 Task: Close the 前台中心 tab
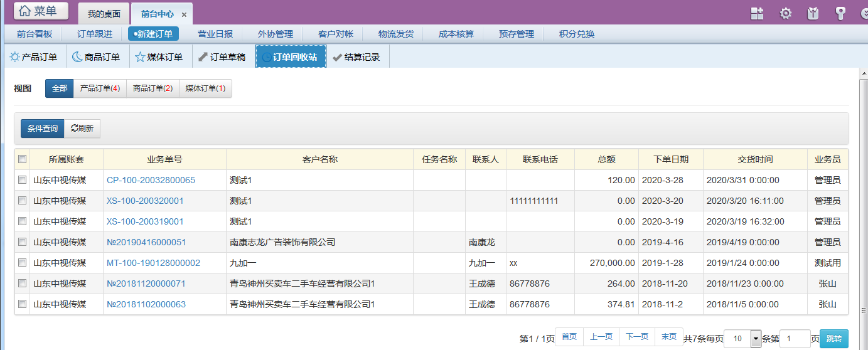point(184,14)
